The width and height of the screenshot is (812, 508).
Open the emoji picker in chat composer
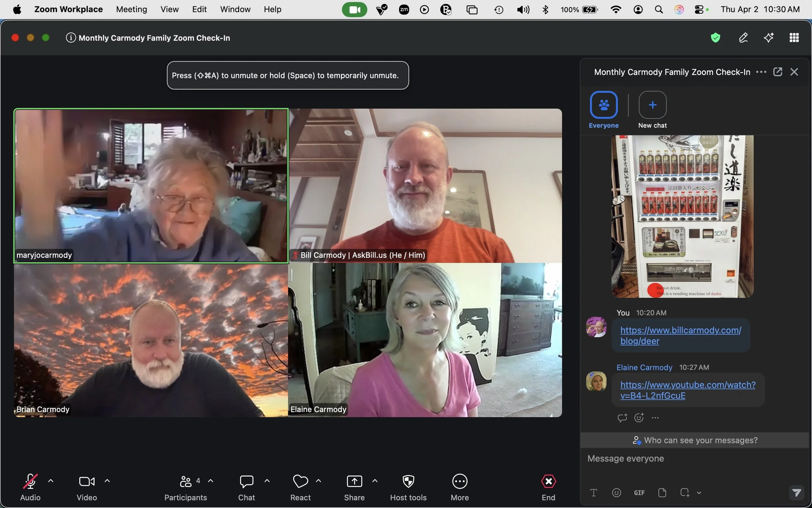[x=616, y=492]
